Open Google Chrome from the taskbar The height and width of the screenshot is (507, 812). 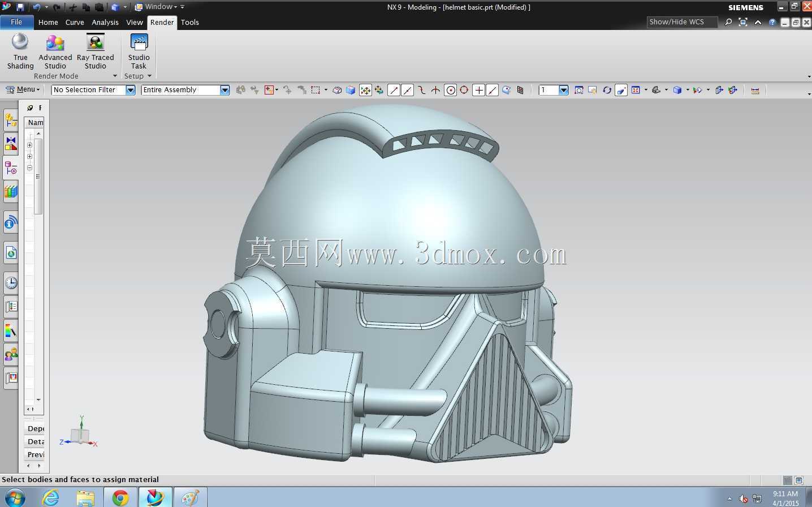click(x=120, y=497)
